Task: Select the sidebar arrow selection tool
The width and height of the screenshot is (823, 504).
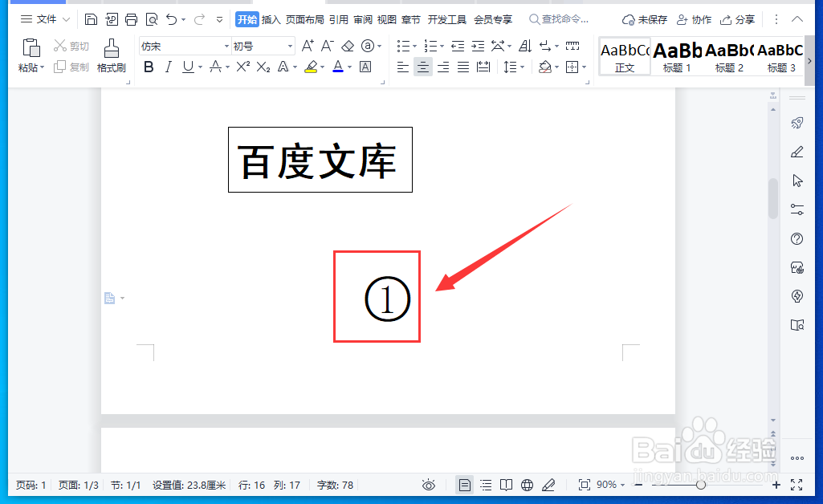Action: pyautogui.click(x=797, y=181)
